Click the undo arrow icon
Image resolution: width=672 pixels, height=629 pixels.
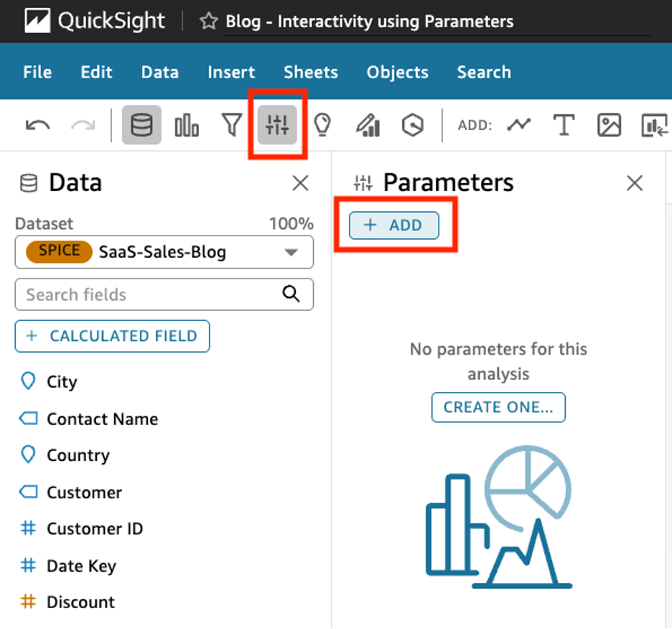pyautogui.click(x=38, y=125)
